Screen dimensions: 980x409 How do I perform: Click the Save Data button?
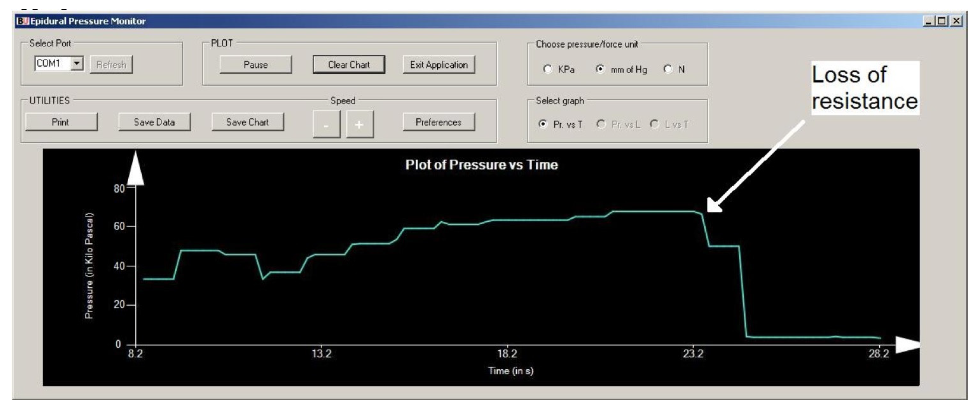pyautogui.click(x=154, y=122)
